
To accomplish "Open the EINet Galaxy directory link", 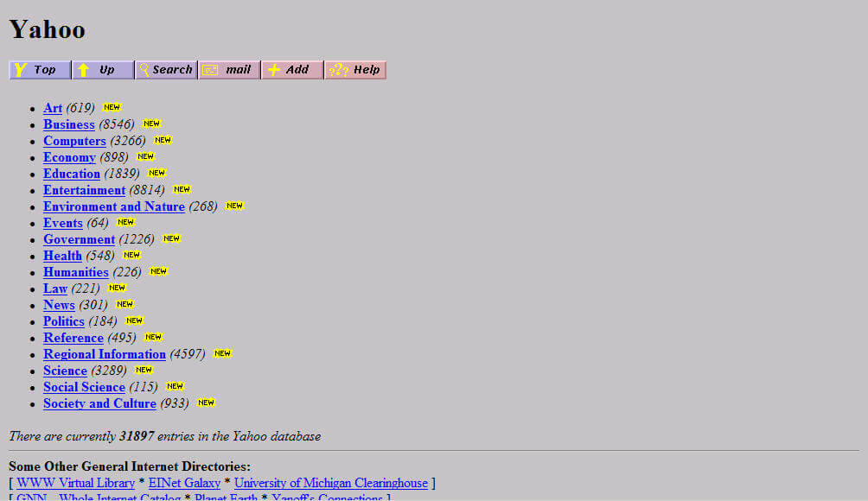I will point(184,483).
